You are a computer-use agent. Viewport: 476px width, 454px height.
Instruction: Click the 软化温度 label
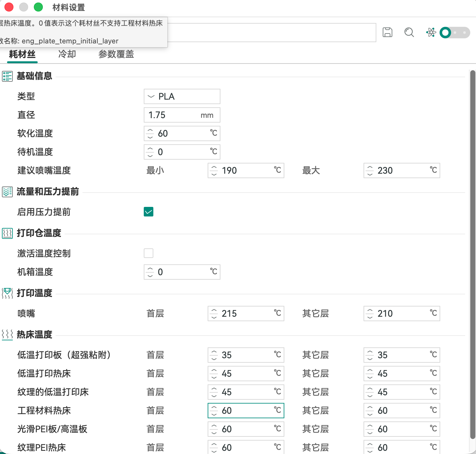(x=35, y=133)
